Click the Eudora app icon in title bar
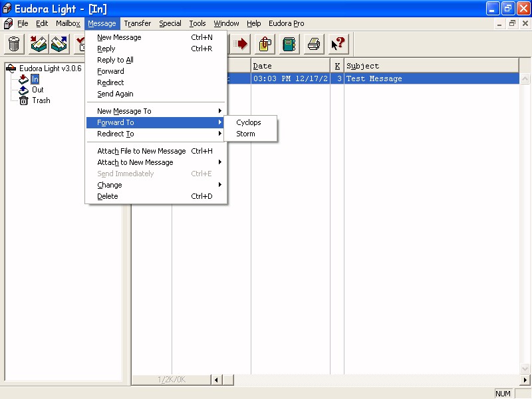Viewport: 532px width, 399px height. coord(7,9)
